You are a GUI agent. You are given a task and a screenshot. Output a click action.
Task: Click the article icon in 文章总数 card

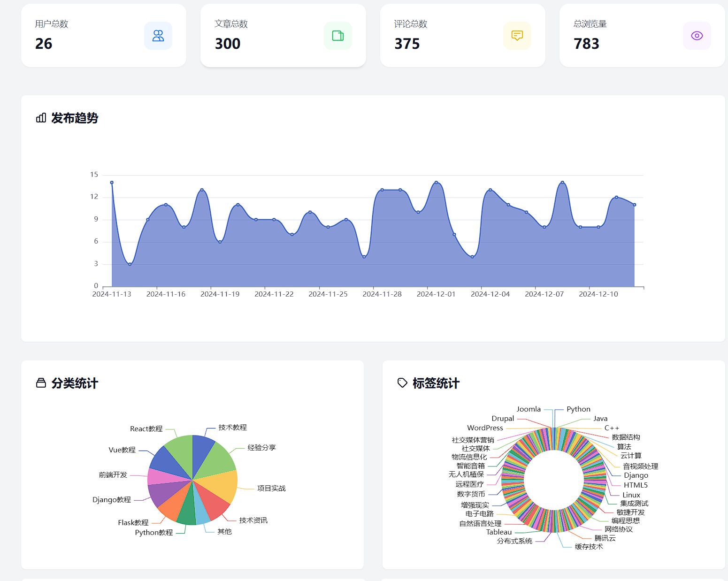[x=338, y=36]
